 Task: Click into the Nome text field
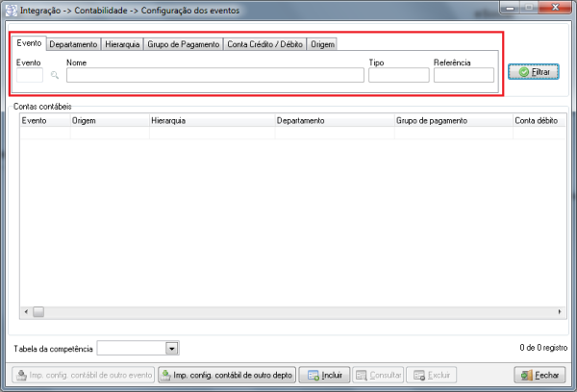(214, 76)
